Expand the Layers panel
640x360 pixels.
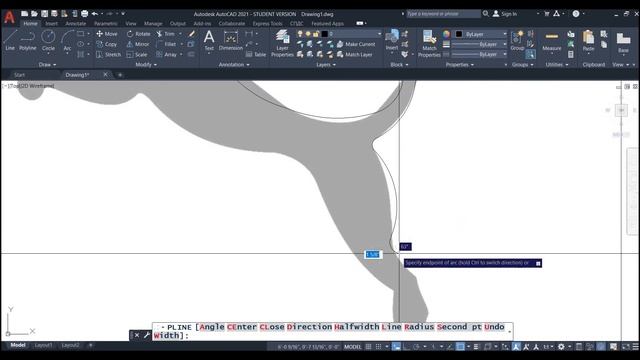pos(326,64)
